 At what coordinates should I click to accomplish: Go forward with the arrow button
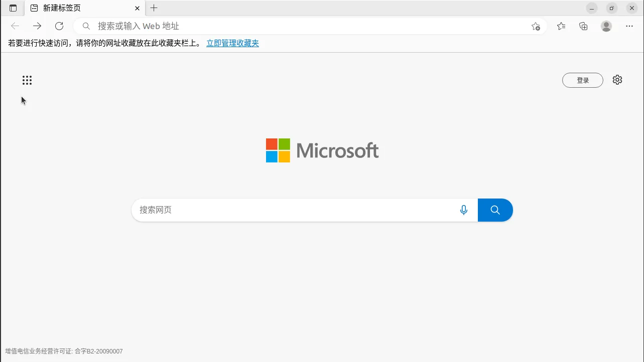coord(37,26)
